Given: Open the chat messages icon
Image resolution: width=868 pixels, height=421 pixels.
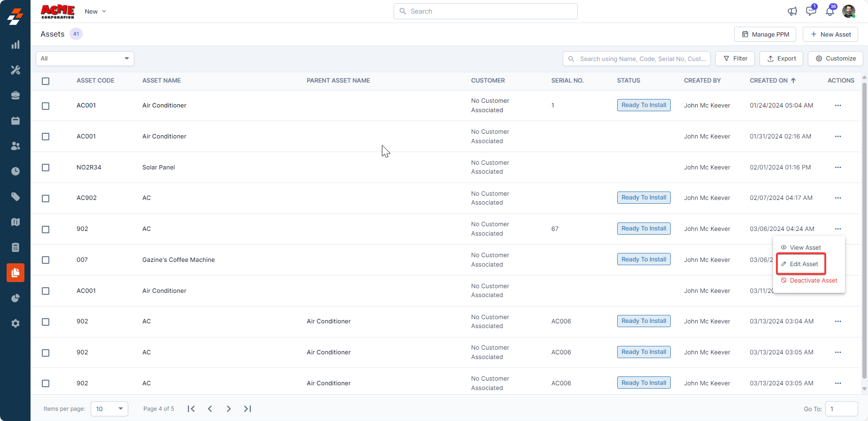Looking at the screenshot, I should point(811,11).
